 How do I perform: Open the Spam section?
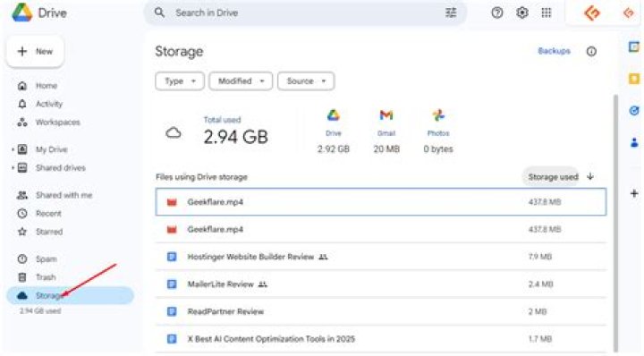pyautogui.click(x=46, y=259)
